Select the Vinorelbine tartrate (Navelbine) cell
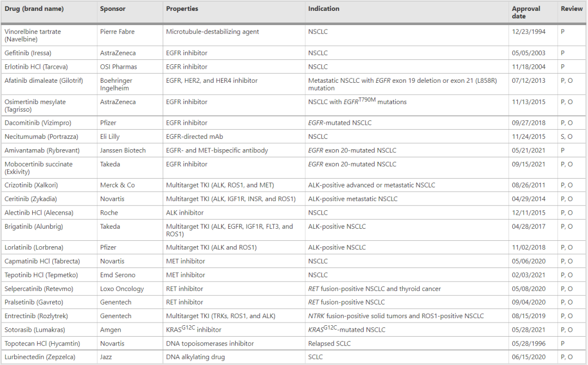The height and width of the screenshot is (365, 588). coord(33,35)
